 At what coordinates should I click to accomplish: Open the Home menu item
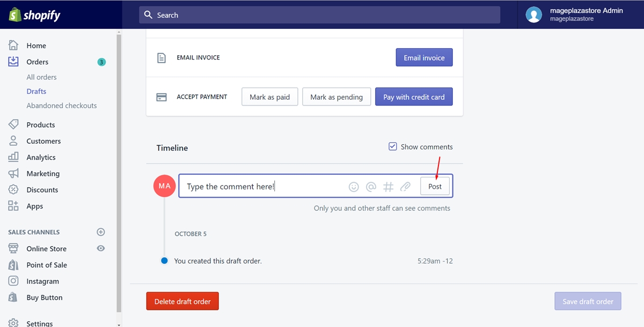pyautogui.click(x=36, y=46)
